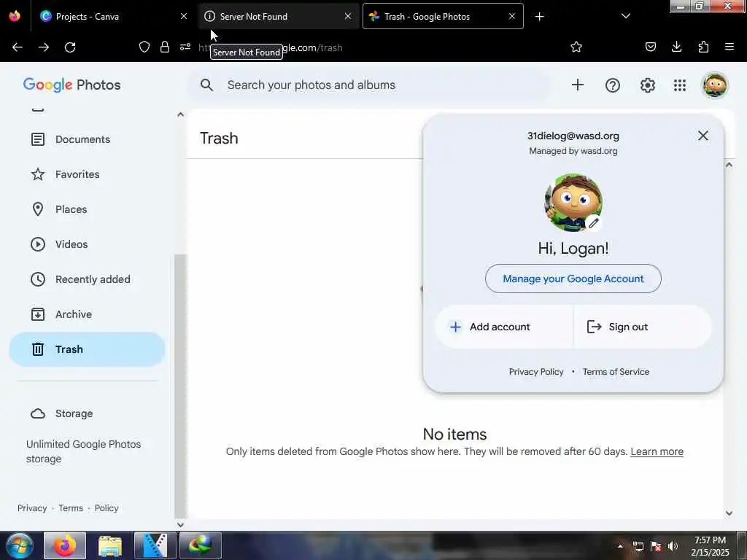Screen dimensions: 747x560
Task: Click the Action Center flag tray icon
Action: pyautogui.click(x=656, y=546)
